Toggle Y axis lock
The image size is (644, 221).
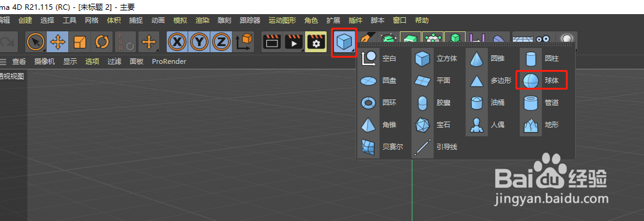[x=199, y=42]
